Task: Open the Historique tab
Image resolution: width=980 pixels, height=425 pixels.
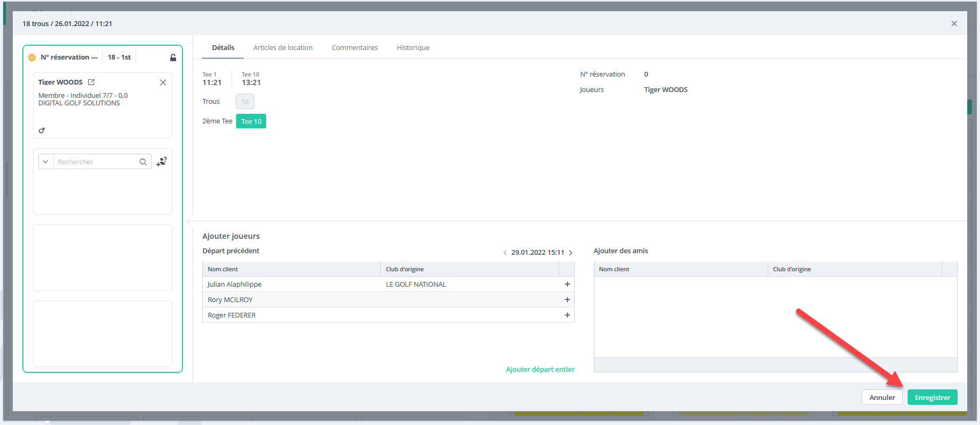Action: tap(413, 47)
